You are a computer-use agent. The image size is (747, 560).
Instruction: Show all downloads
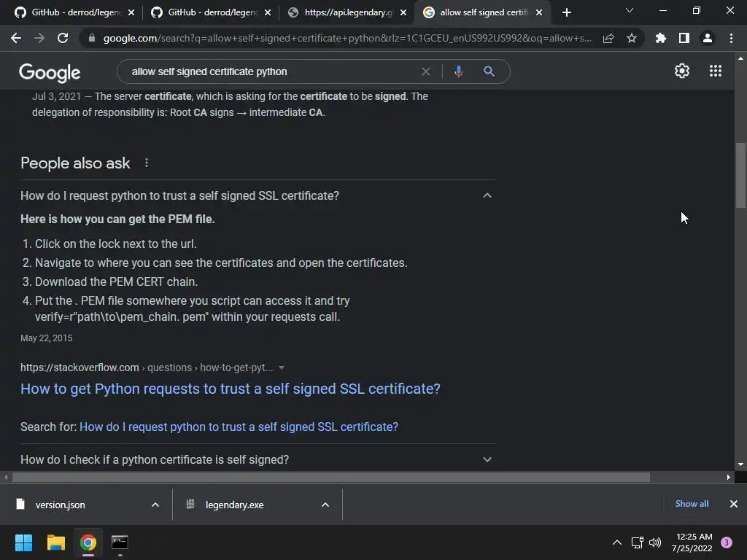click(x=692, y=504)
